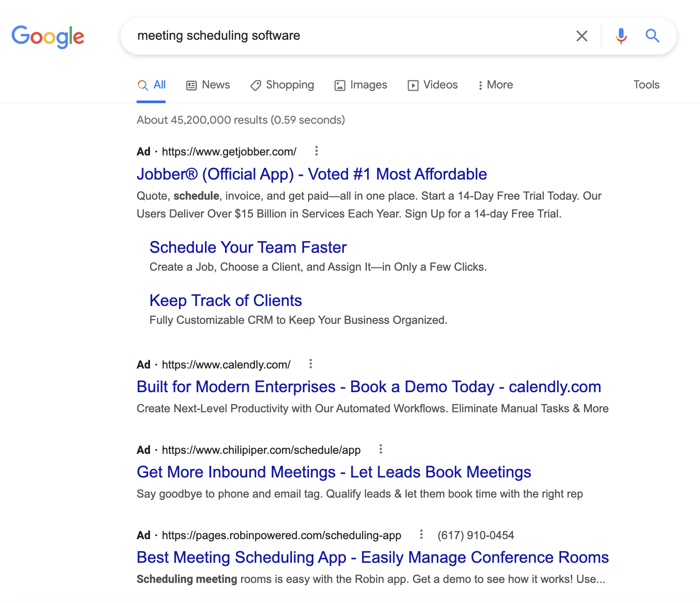Open the three-dot menu for the getjobber.com ad

[x=317, y=151]
